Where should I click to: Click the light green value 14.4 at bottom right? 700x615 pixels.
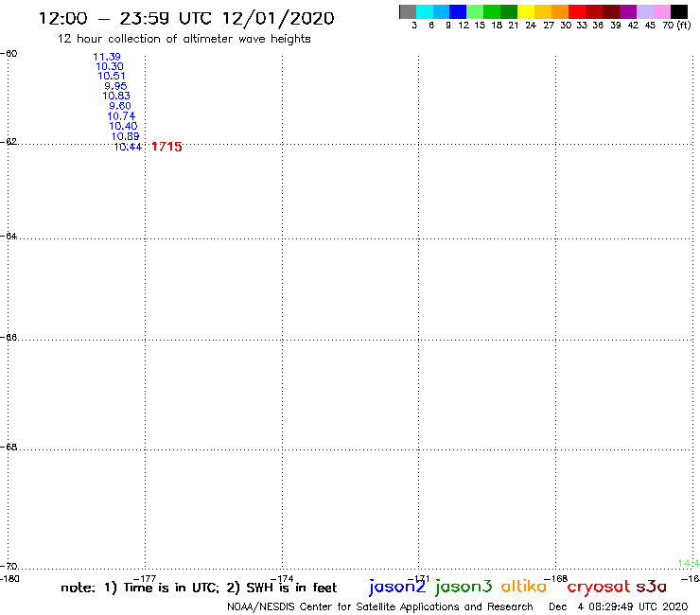coord(689,563)
